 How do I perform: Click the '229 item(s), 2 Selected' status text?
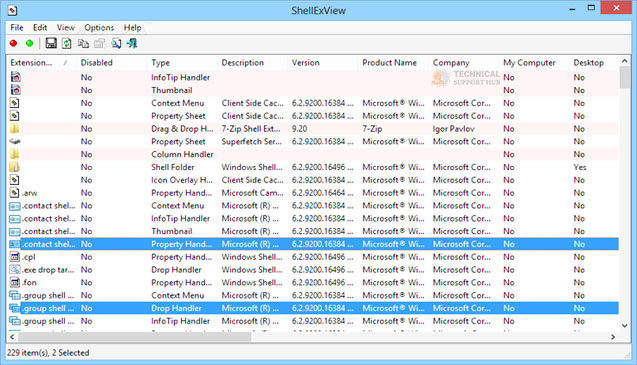point(48,353)
